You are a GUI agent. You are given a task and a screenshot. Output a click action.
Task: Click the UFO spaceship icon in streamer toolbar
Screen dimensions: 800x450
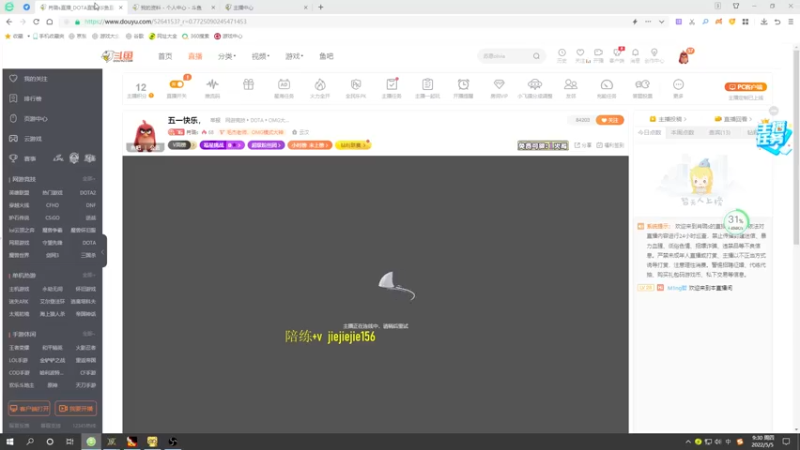pos(535,84)
